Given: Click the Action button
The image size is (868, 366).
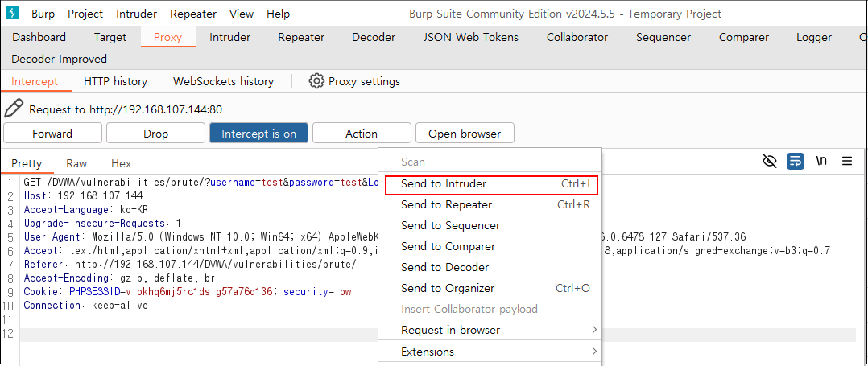Looking at the screenshot, I should 362,134.
